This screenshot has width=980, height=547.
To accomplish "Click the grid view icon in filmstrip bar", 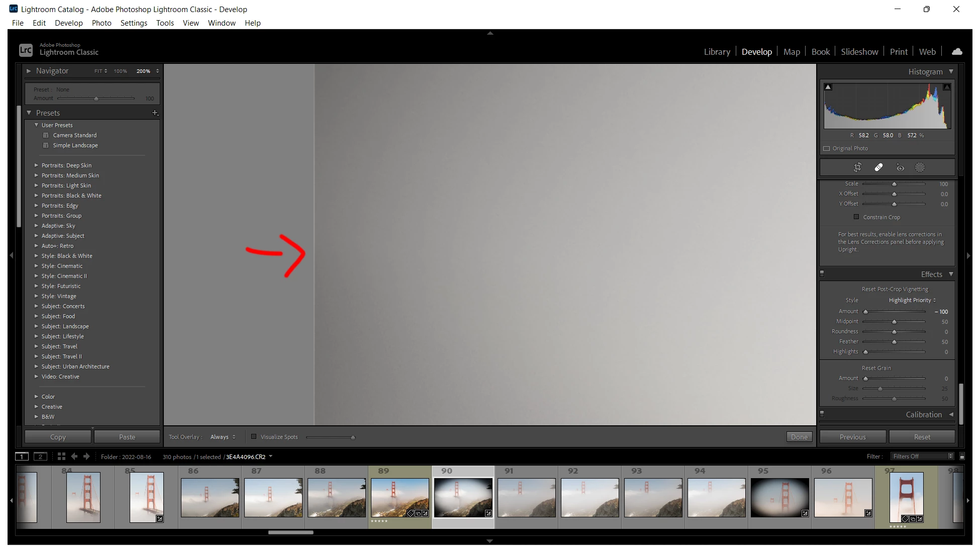I will click(61, 457).
